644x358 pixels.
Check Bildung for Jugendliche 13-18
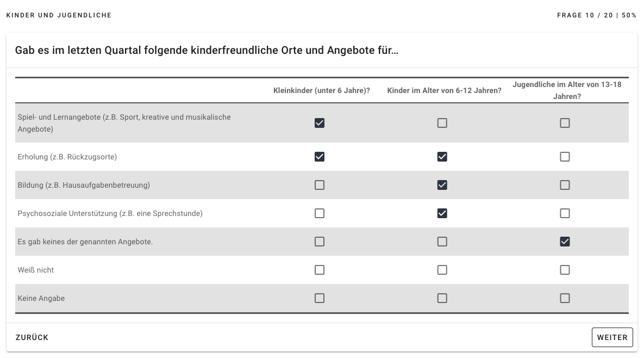click(565, 185)
